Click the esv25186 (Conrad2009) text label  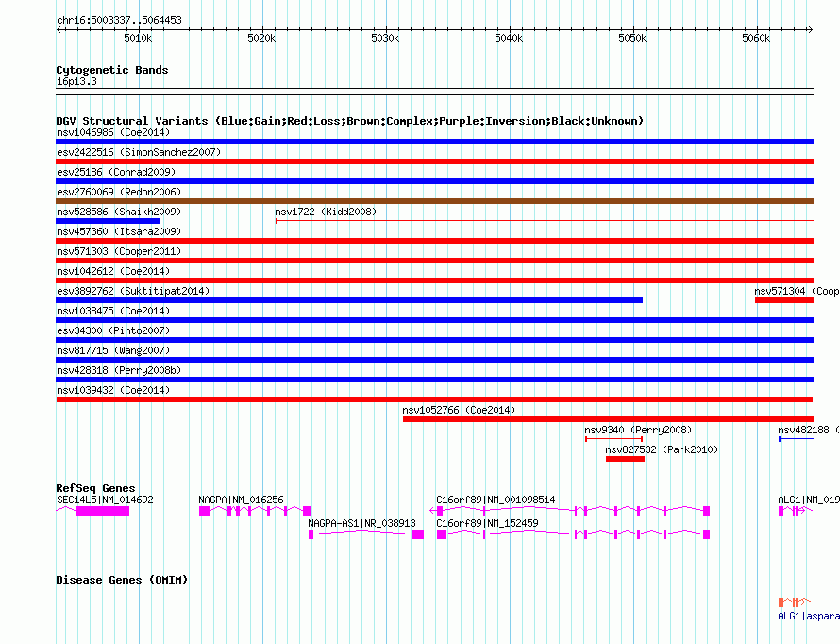click(x=116, y=172)
